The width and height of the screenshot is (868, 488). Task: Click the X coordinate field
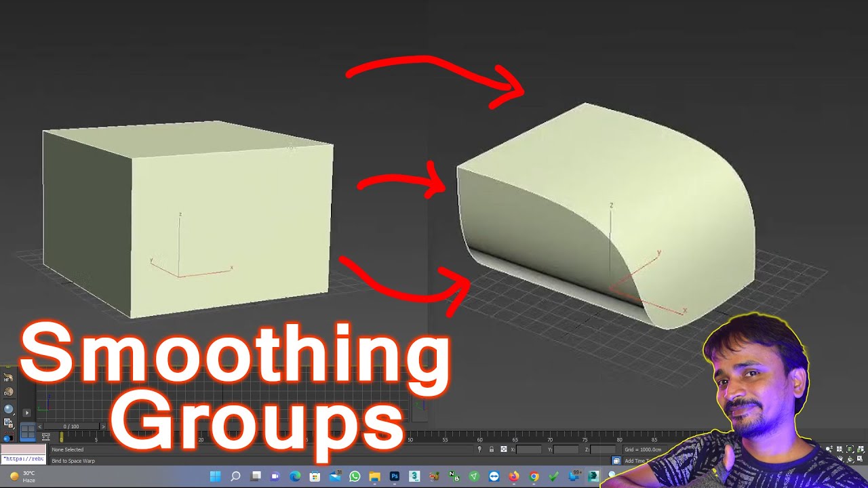click(x=529, y=449)
